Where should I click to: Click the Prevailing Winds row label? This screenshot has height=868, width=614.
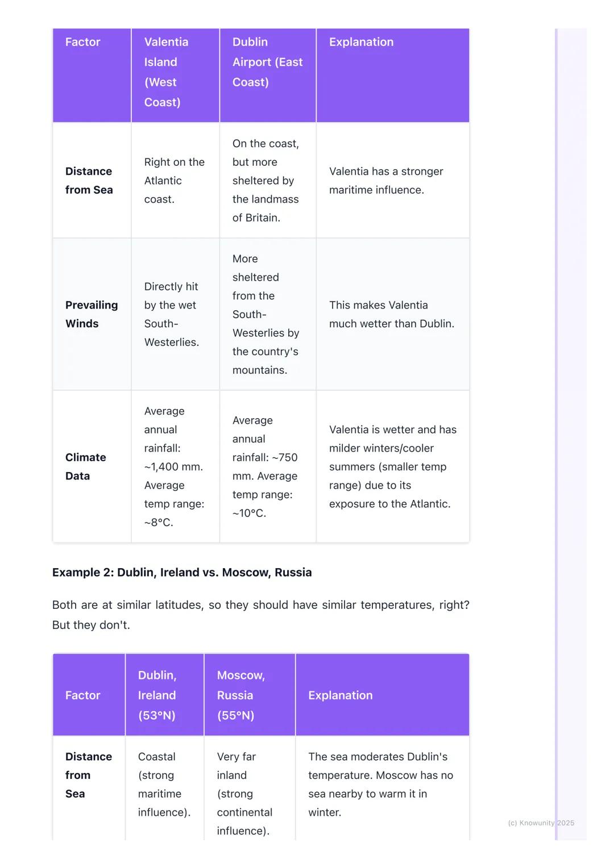(x=92, y=314)
